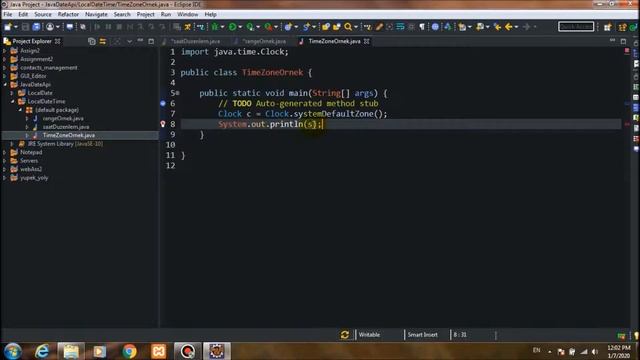Run the program with the green Run icon
Image resolution: width=640 pixels, height=360 pixels.
tap(232, 27)
